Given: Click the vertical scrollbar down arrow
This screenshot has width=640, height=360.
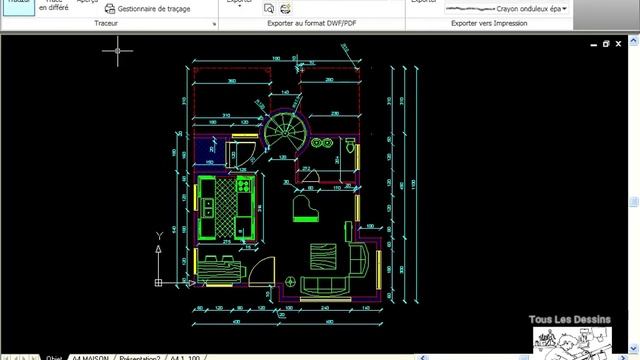Looking at the screenshot, I should (633, 348).
